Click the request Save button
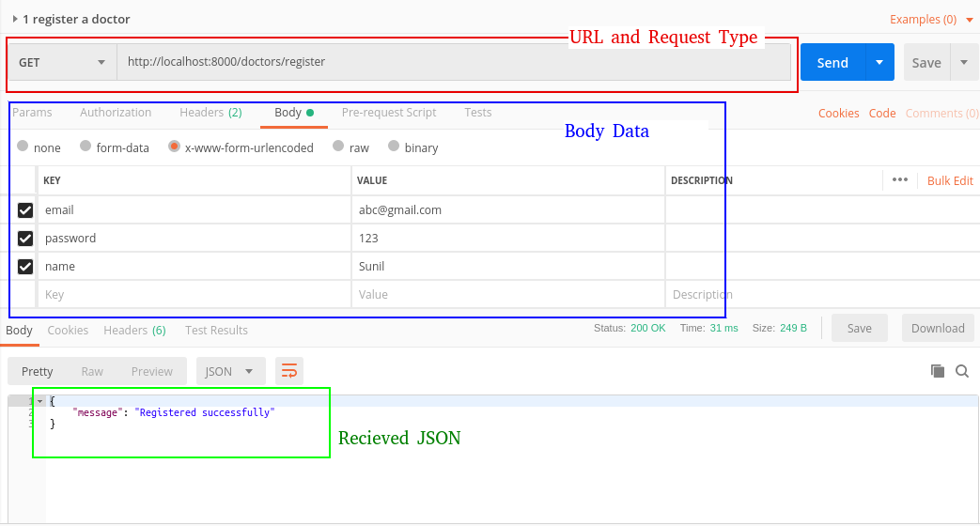The image size is (980, 526). (x=926, y=62)
